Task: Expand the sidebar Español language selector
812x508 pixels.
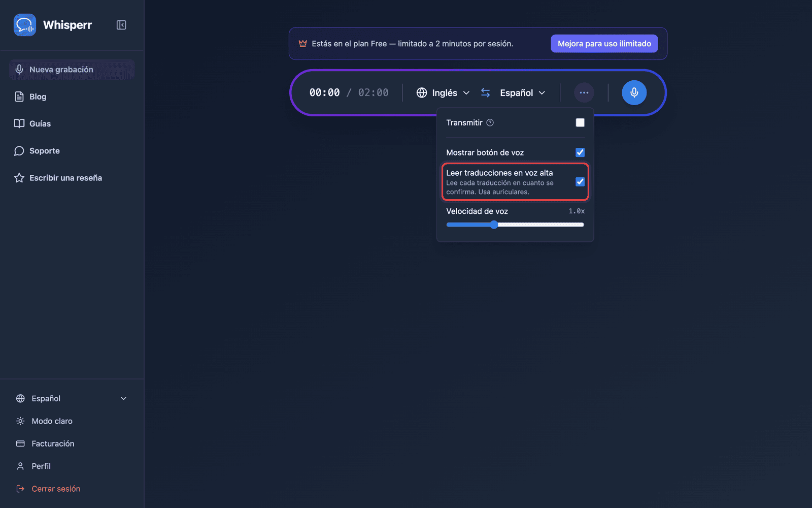Action: coord(72,398)
